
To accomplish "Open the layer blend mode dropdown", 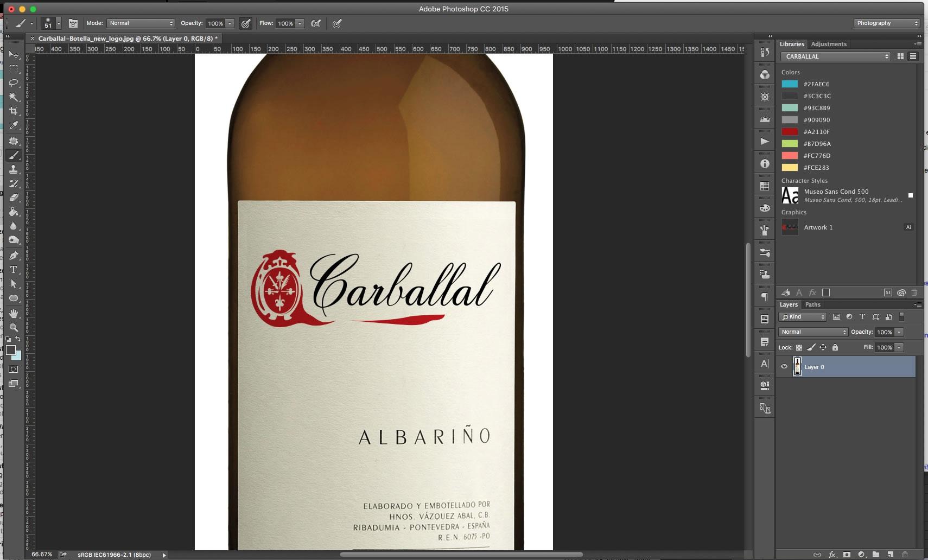I will tap(813, 332).
